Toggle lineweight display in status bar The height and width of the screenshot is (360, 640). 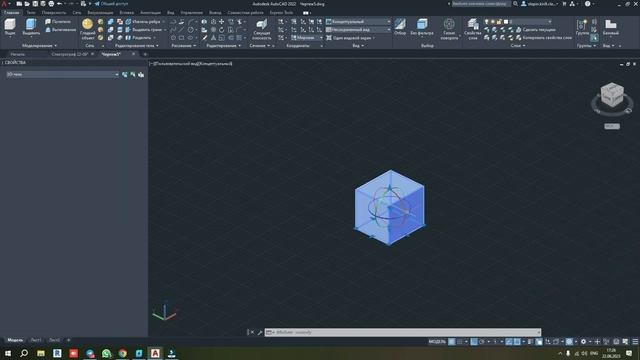pos(531,342)
